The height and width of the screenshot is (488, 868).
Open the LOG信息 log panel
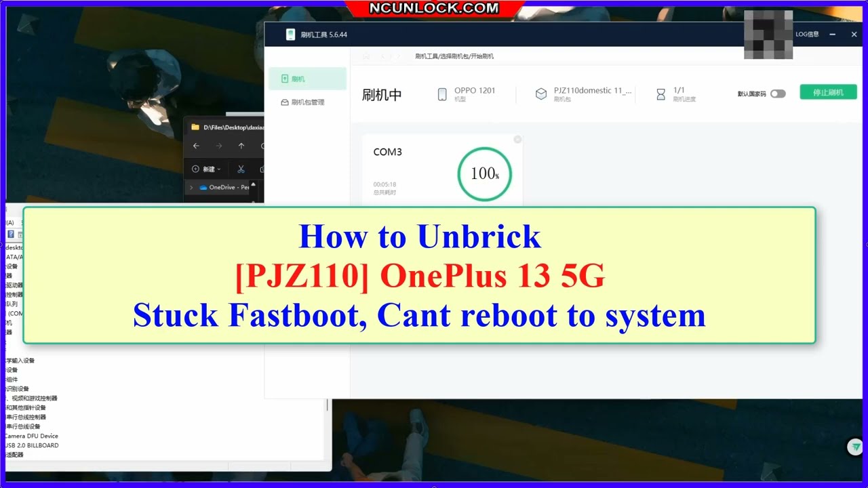coord(807,35)
